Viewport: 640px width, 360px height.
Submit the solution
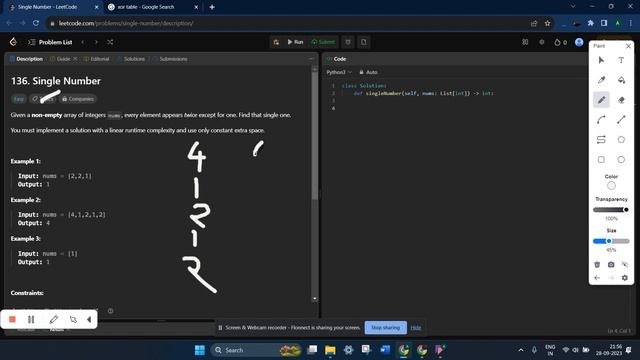(323, 42)
